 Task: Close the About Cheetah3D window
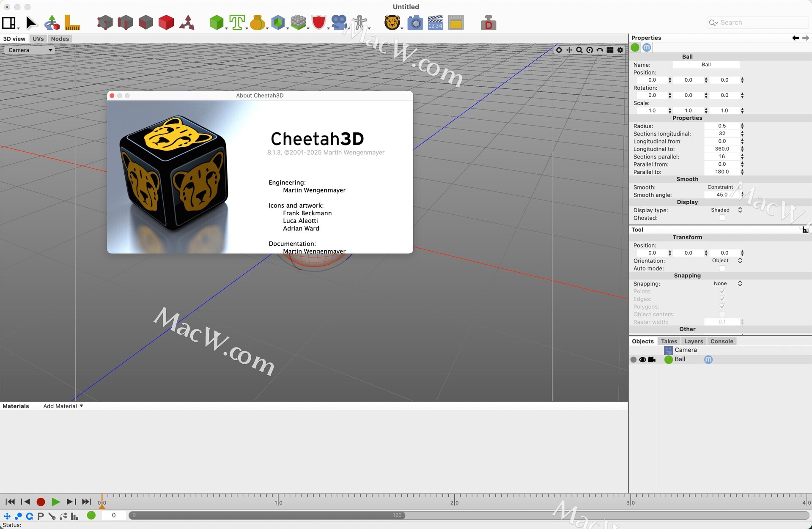tap(112, 96)
